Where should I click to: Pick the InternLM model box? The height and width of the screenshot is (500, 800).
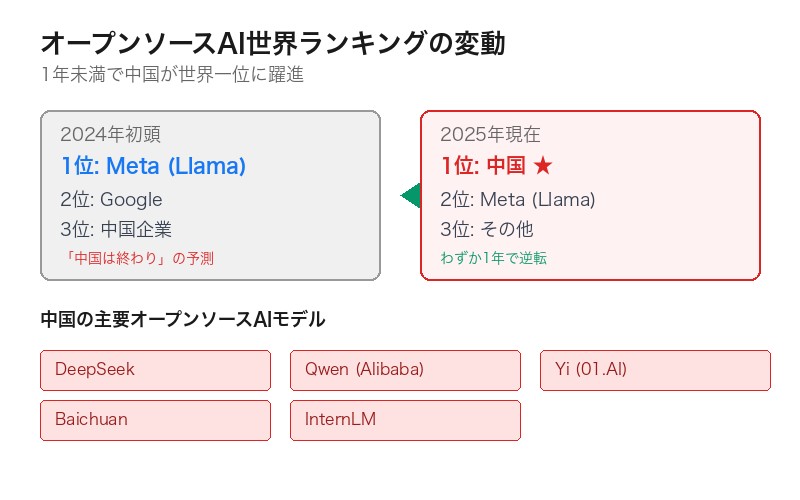[405, 420]
